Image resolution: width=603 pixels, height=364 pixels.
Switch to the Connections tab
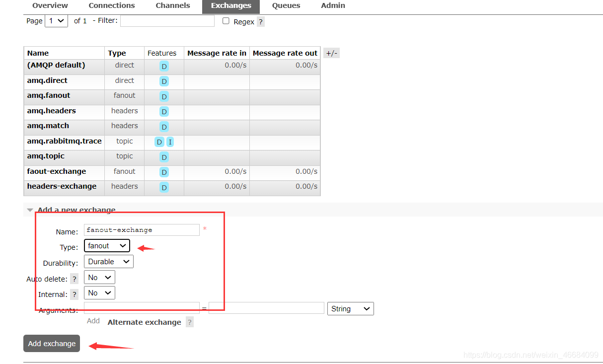coord(112,5)
